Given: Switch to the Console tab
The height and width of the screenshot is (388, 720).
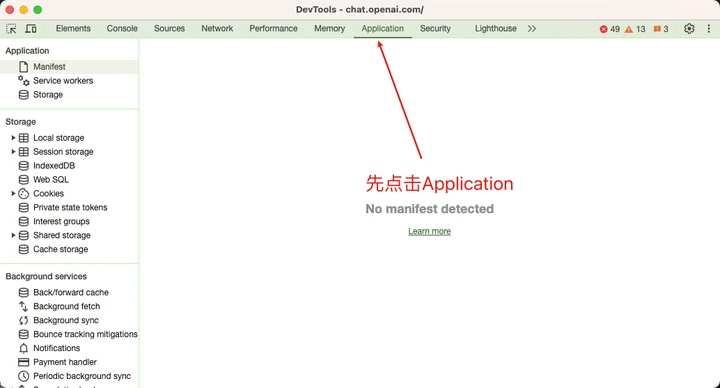Looking at the screenshot, I should tap(122, 28).
